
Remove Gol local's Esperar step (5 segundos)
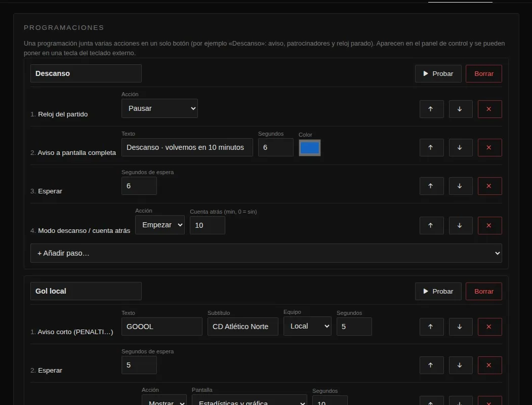(x=489, y=366)
